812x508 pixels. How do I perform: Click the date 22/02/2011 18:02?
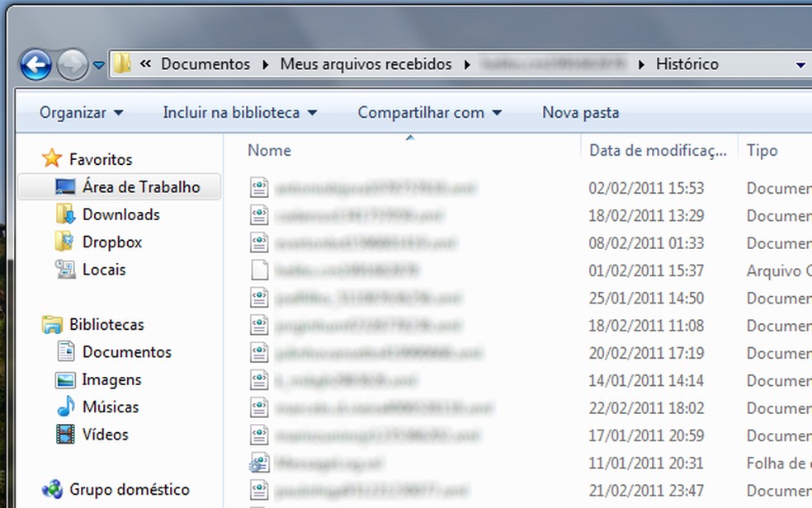pyautogui.click(x=646, y=408)
